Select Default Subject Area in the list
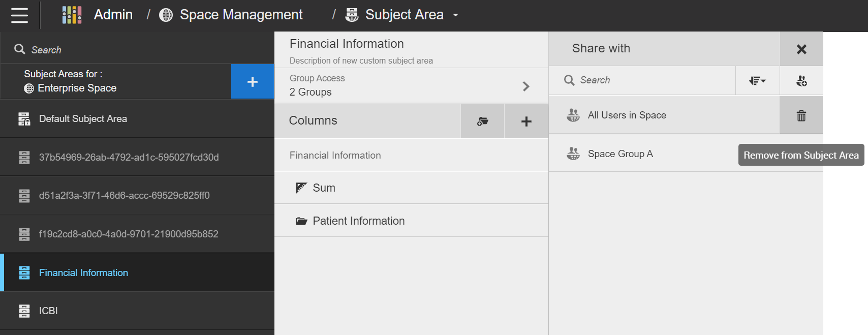 click(x=83, y=119)
